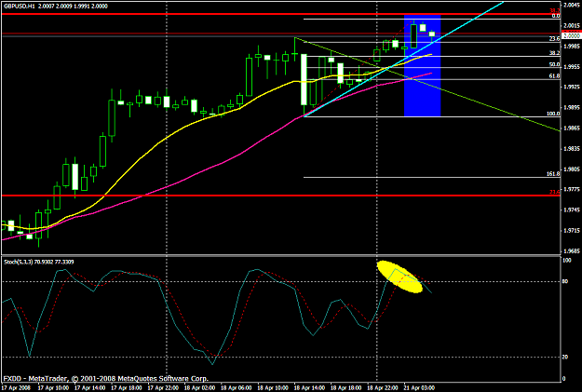Click the 1.9925 price axis label

click(x=572, y=88)
